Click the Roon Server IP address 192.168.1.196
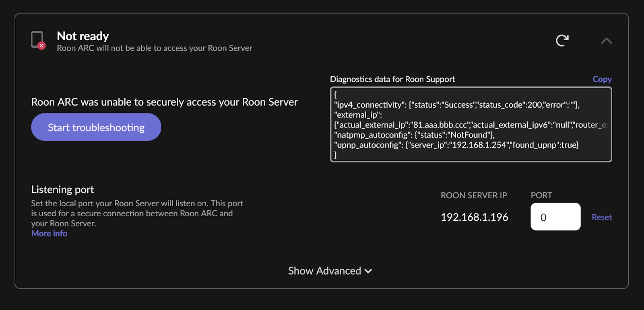 coord(474,217)
